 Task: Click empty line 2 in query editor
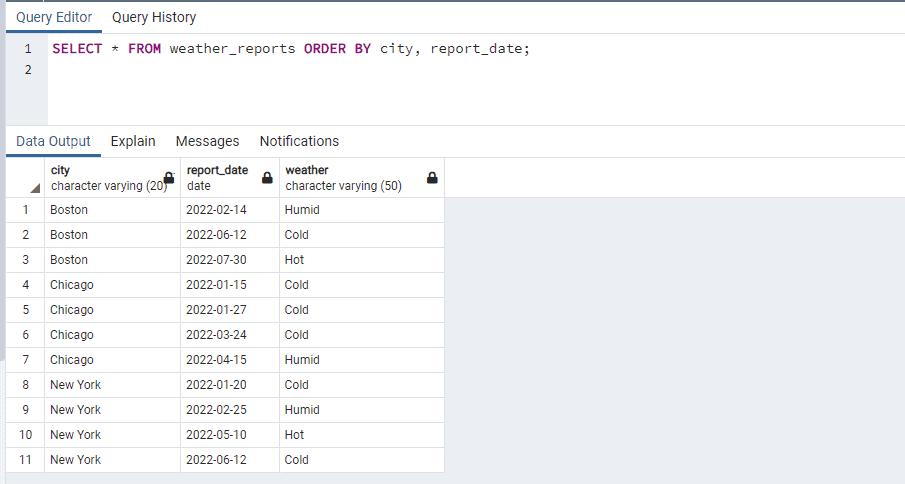click(300, 70)
